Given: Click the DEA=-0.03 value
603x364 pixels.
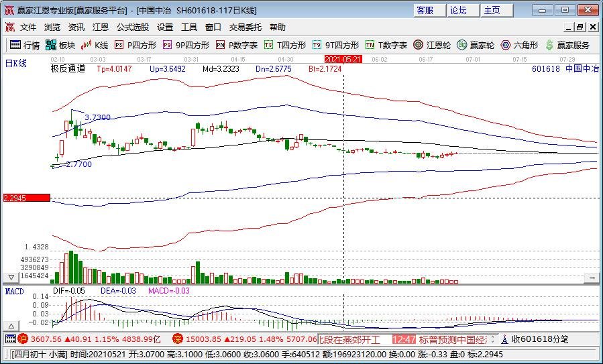Looking at the screenshot, I should coord(118,291).
